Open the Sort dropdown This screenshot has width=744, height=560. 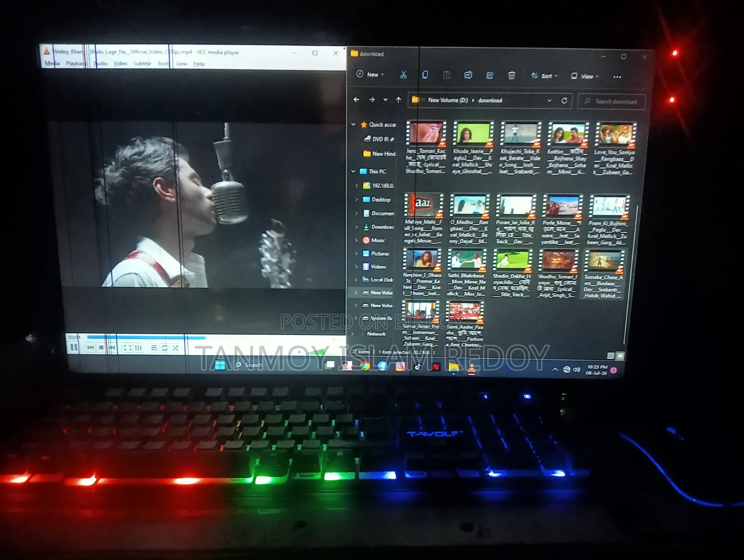click(x=544, y=76)
